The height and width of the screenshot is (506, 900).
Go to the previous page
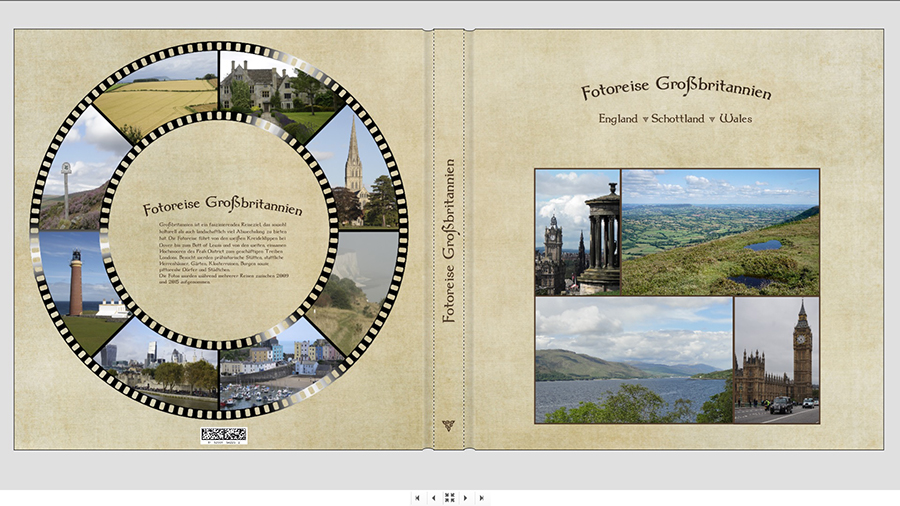pyautogui.click(x=433, y=498)
